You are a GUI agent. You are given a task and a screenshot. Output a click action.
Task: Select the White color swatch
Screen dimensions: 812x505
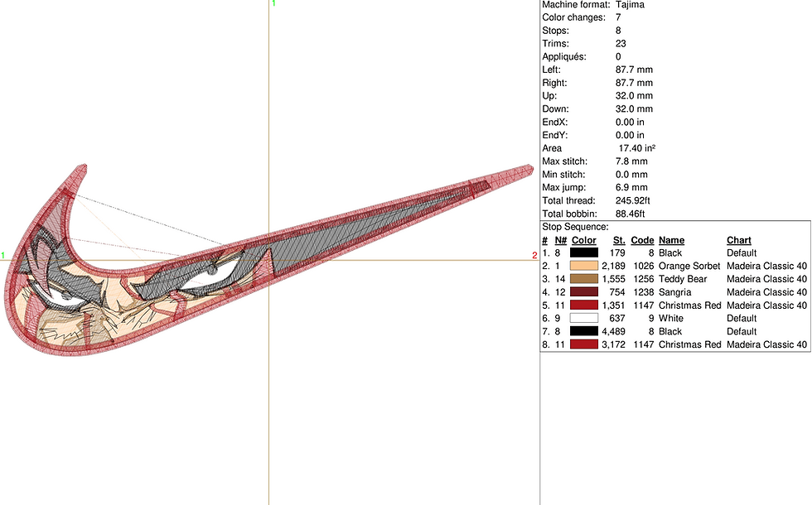(x=583, y=318)
